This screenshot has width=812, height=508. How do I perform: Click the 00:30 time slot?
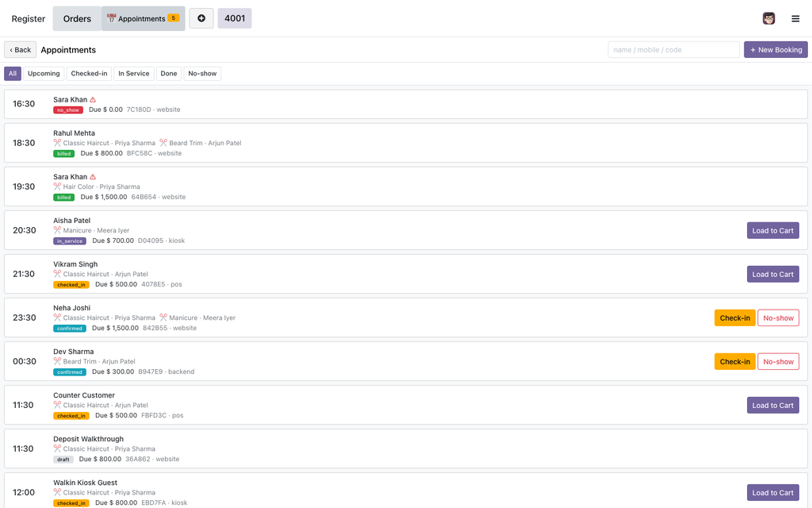pos(25,361)
